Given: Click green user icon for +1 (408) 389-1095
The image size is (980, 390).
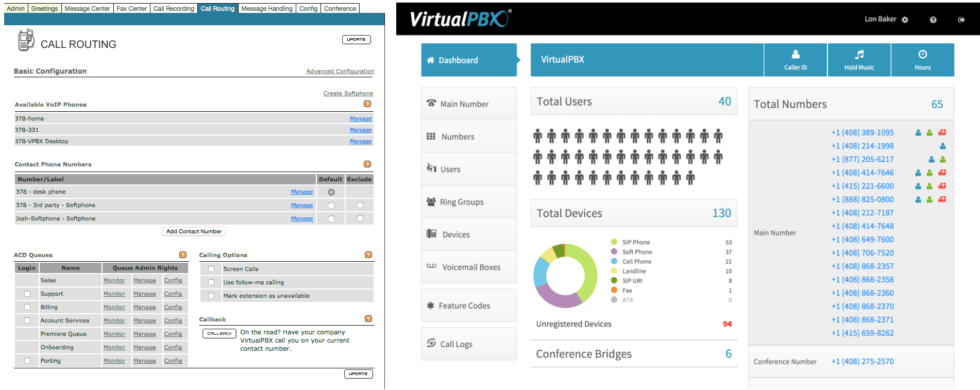Looking at the screenshot, I should click(930, 133).
